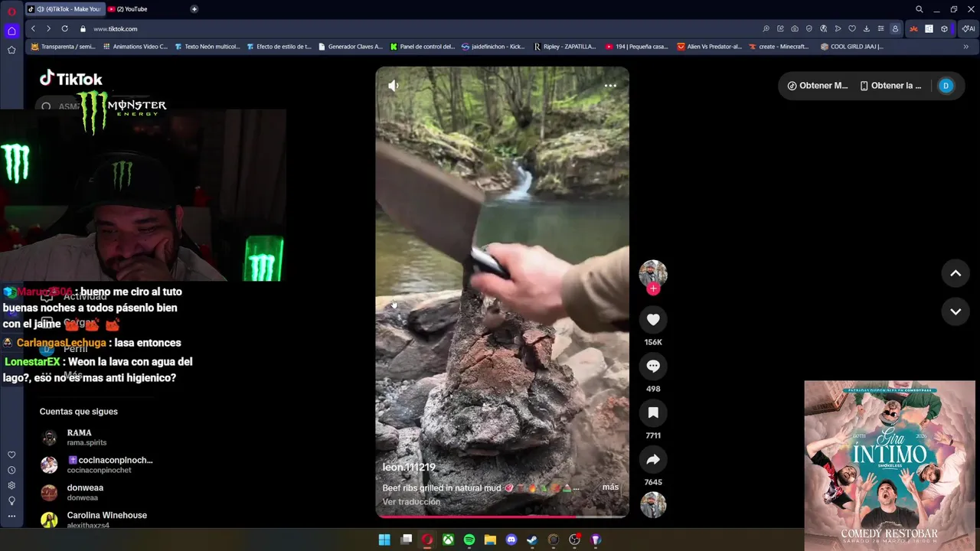This screenshot has height=551, width=980.
Task: Like the beef ribs video with heart icon
Action: [653, 320]
